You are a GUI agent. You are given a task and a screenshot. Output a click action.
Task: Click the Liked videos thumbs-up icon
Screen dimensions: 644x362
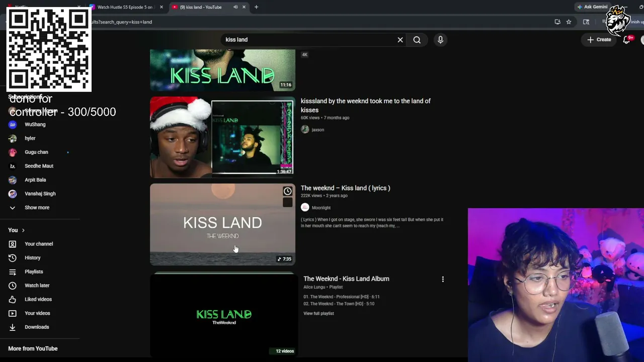[x=13, y=300]
